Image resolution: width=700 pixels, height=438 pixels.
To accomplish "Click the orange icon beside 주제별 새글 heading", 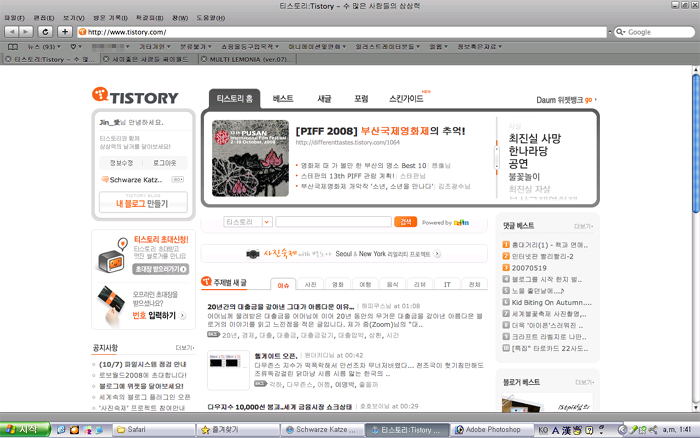I will coord(206,281).
